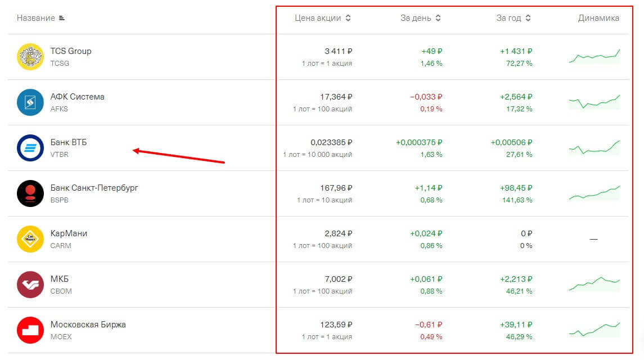Click the АФК Система logo icon

point(30,102)
